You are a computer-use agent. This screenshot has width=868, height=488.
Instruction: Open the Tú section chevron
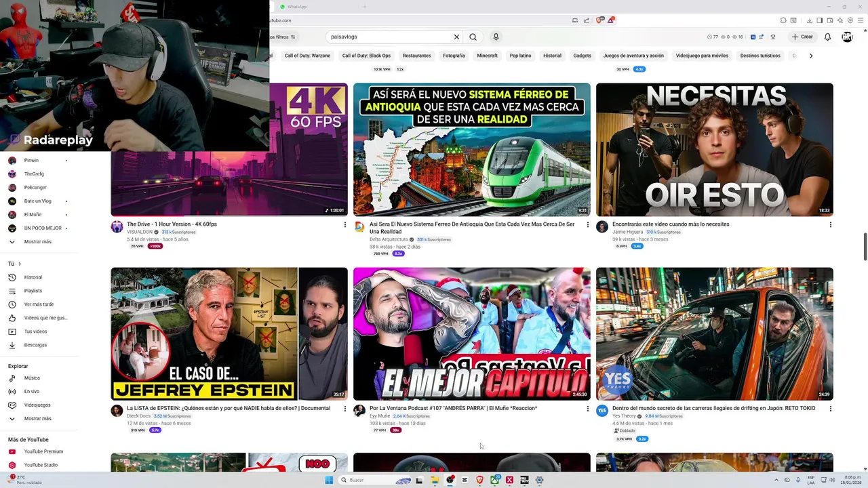click(20, 264)
